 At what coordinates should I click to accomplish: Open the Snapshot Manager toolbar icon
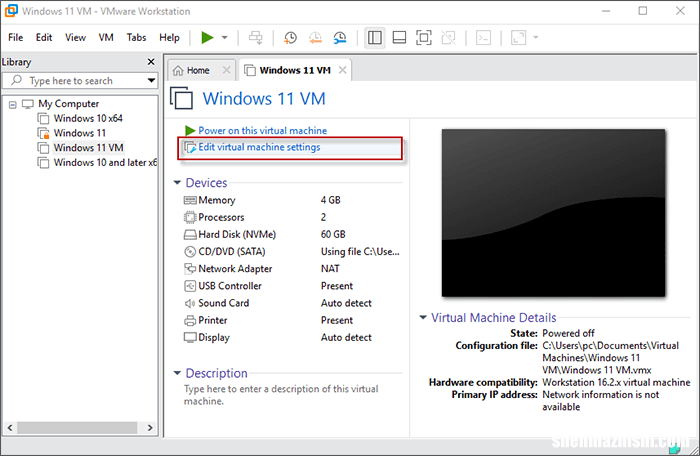pos(340,38)
